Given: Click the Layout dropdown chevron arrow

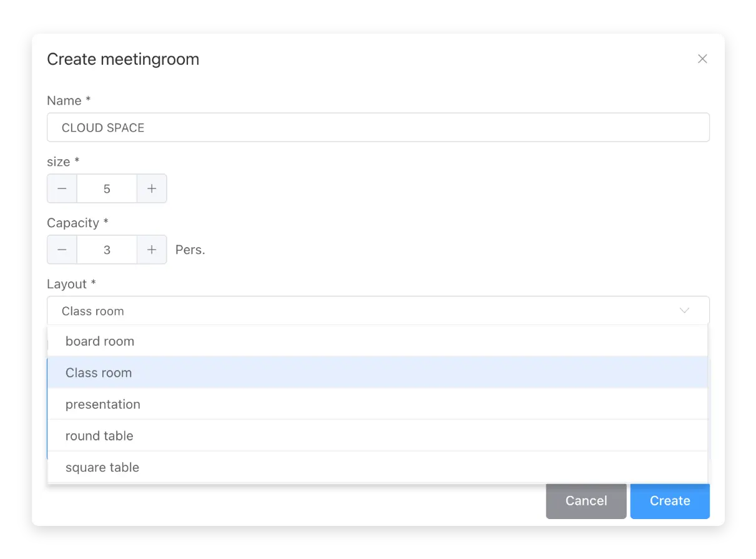Looking at the screenshot, I should pos(684,311).
